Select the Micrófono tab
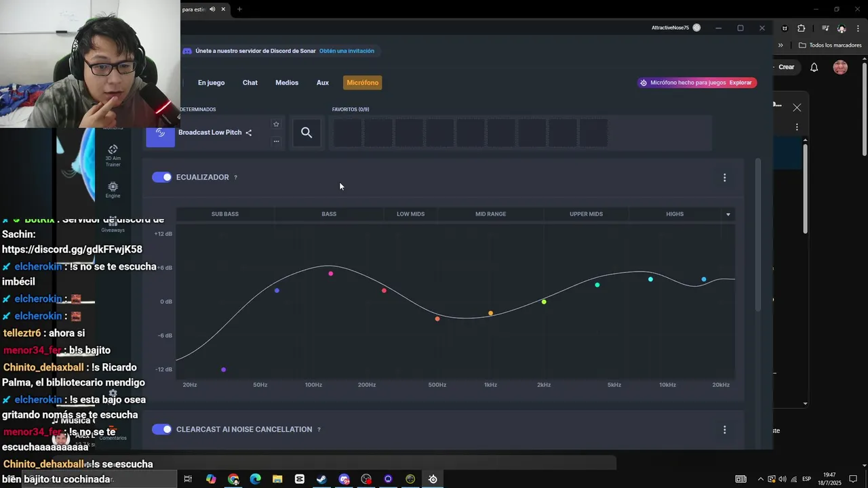868x488 pixels. [363, 83]
